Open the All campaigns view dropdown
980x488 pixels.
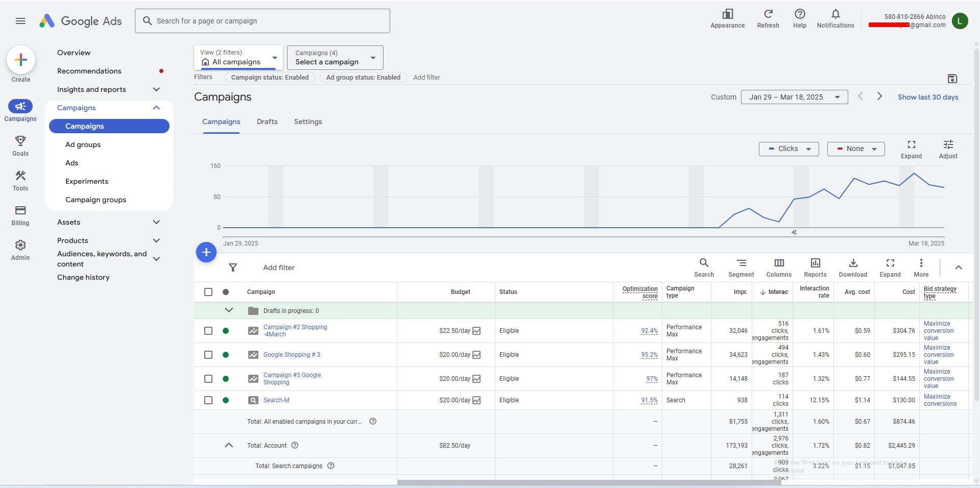238,58
